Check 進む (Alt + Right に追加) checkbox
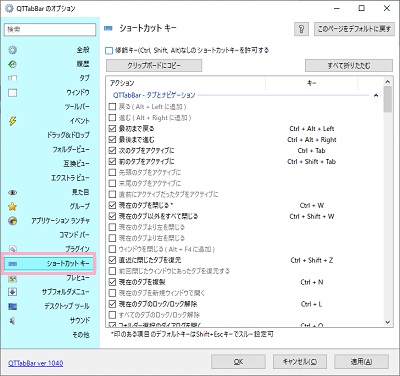The height and width of the screenshot is (376, 400). (x=112, y=118)
